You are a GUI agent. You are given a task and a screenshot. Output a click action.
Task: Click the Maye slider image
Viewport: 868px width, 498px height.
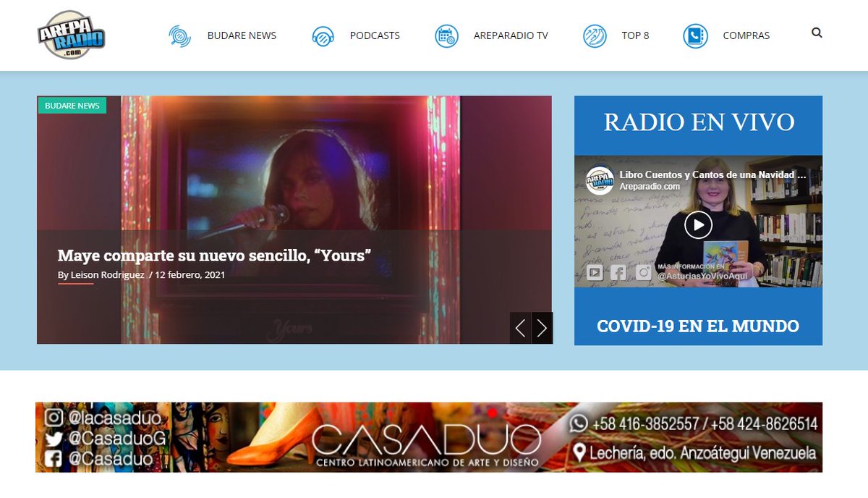tap(294, 219)
